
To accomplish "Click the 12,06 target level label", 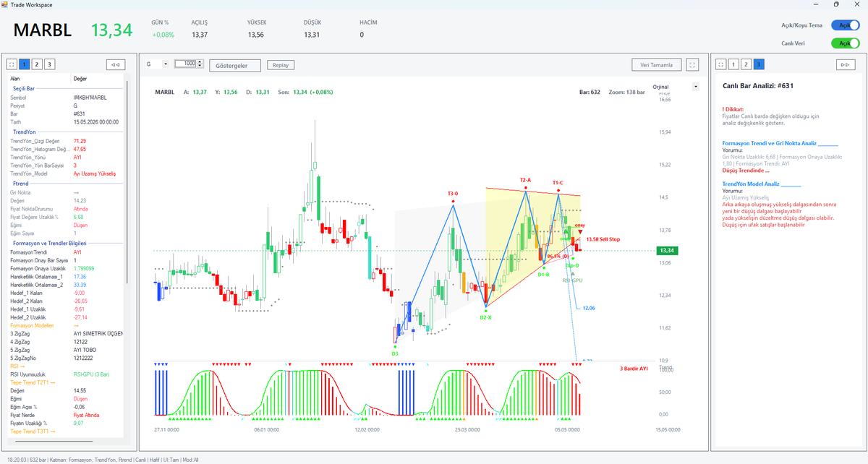I will (589, 308).
